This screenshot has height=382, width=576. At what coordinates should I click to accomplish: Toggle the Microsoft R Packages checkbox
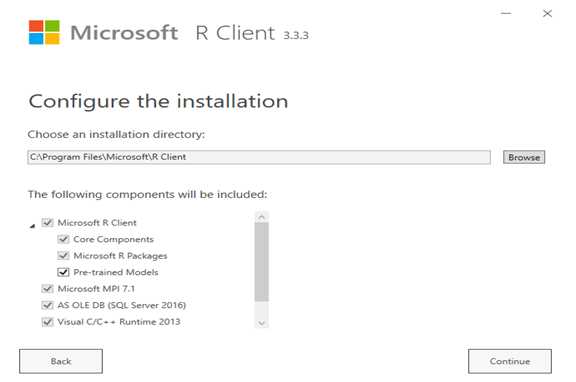pos(63,256)
